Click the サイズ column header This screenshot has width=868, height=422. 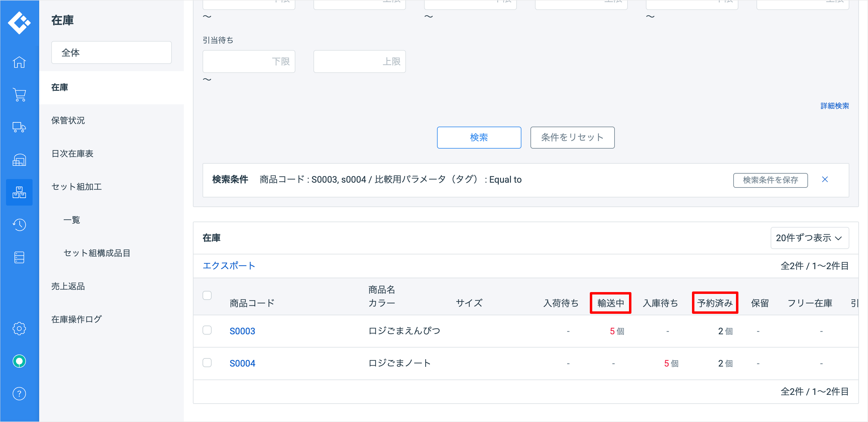click(469, 303)
